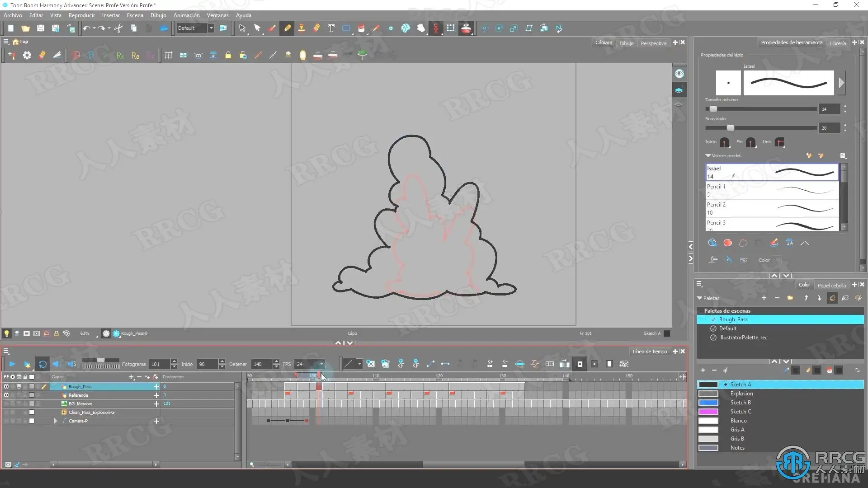This screenshot has height=488, width=868.
Task: Open the Default workspace dropdown
Action: click(x=211, y=28)
